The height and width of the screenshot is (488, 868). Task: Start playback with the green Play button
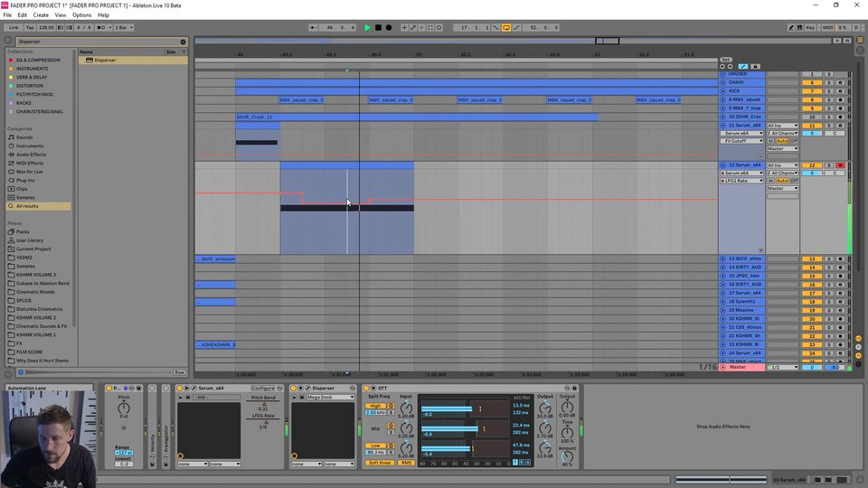(x=367, y=27)
